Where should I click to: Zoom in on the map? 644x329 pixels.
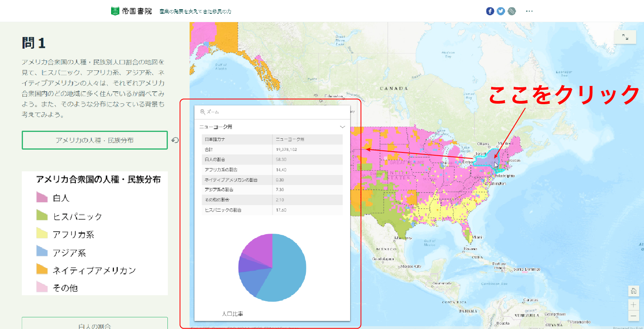[634, 305]
